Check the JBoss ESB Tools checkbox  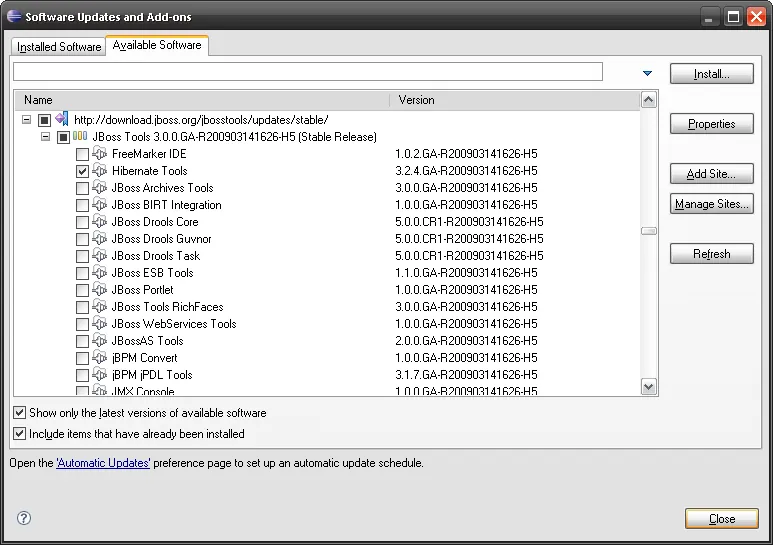click(x=82, y=273)
